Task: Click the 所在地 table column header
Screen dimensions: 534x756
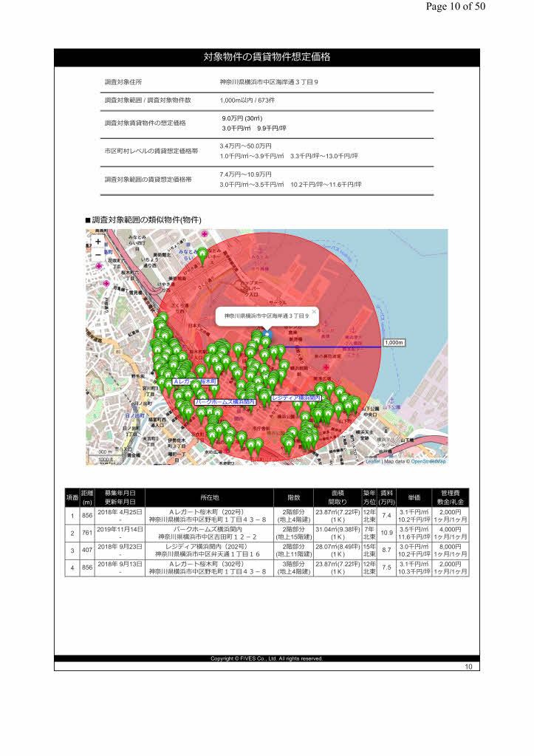Action: pos(209,497)
